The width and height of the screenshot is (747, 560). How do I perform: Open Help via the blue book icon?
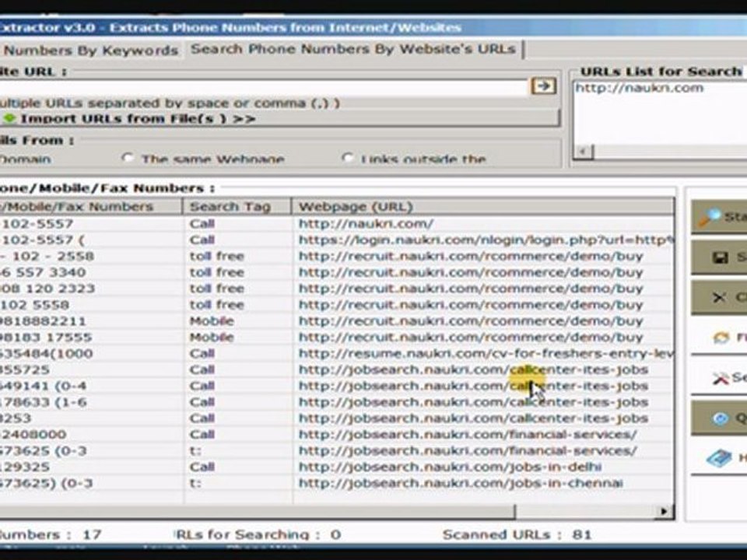click(719, 458)
